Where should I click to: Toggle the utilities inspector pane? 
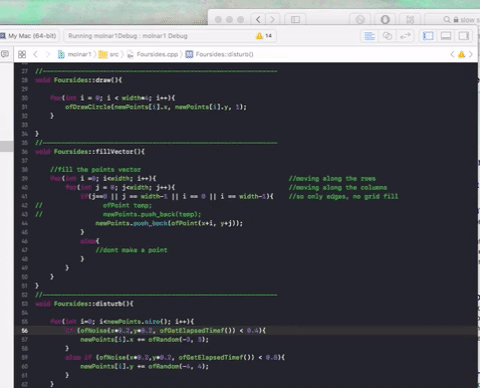[x=463, y=36]
